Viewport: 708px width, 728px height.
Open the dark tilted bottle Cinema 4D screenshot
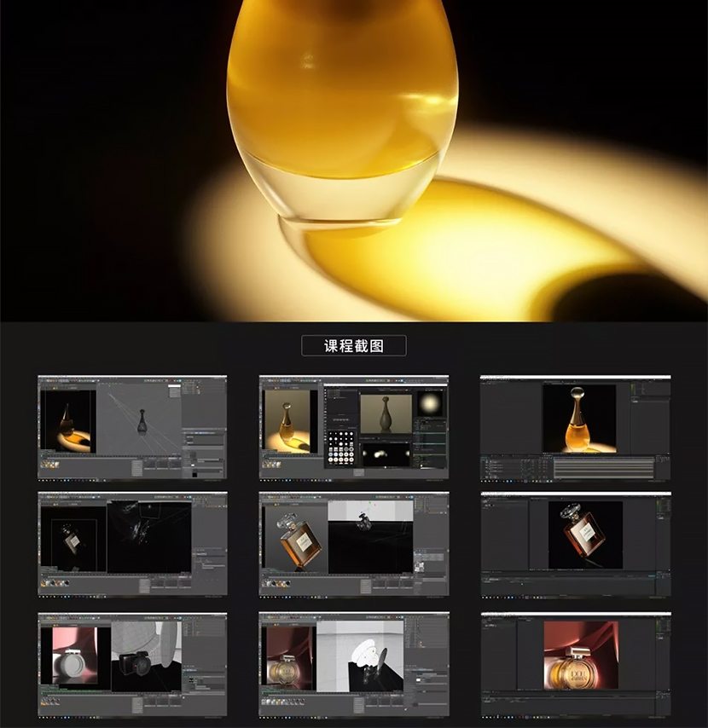(132, 544)
